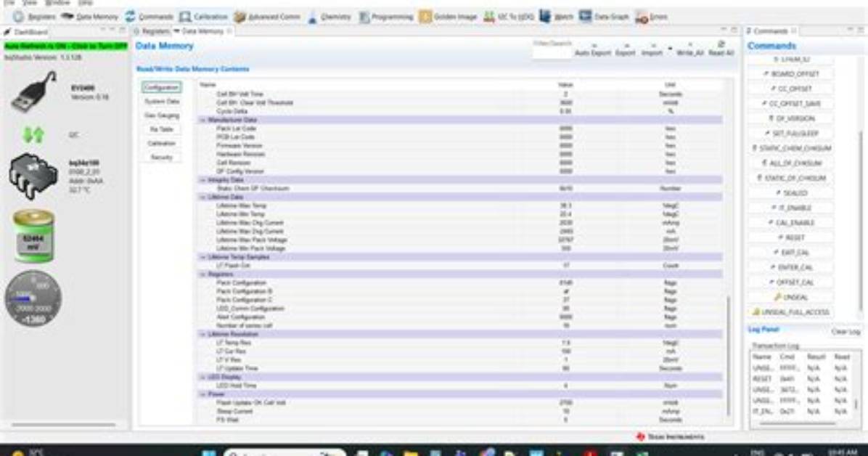Click the Import icon
Viewport: 868px width, 456px height.
[x=652, y=50]
